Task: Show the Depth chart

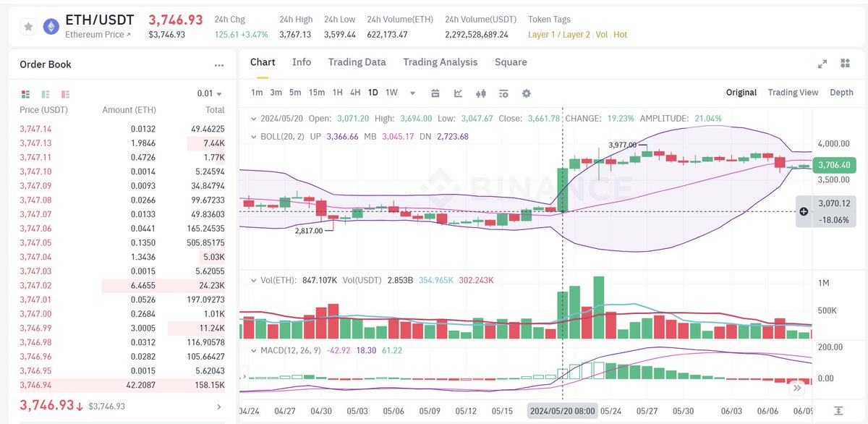Action: 841,93
